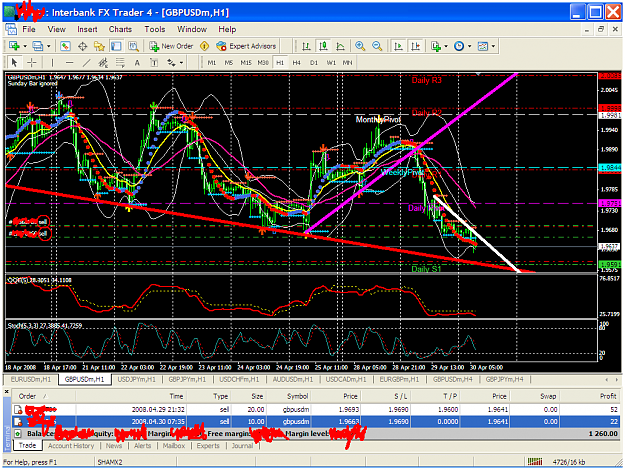The height and width of the screenshot is (470, 625).
Task: Expand the Profiles dropdown arrow
Action: coord(48,46)
